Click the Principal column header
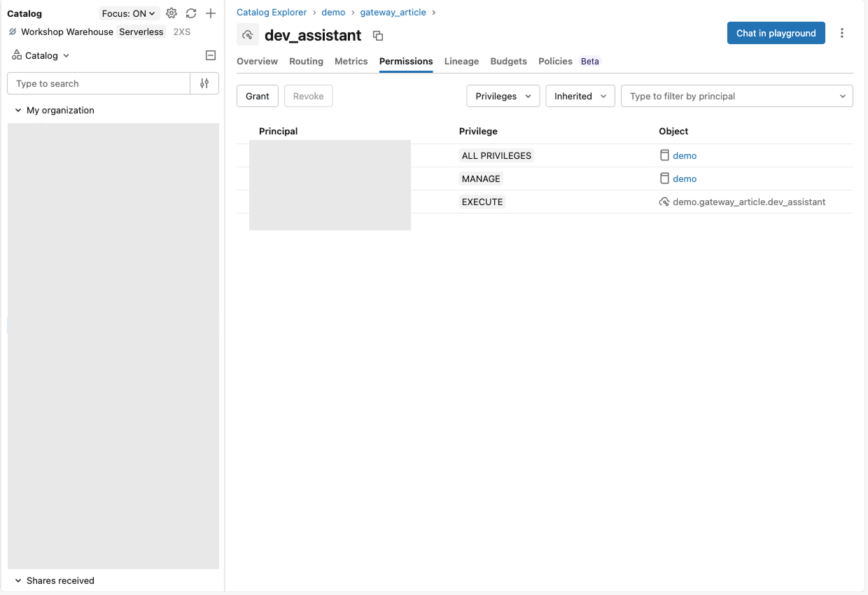 pos(278,131)
